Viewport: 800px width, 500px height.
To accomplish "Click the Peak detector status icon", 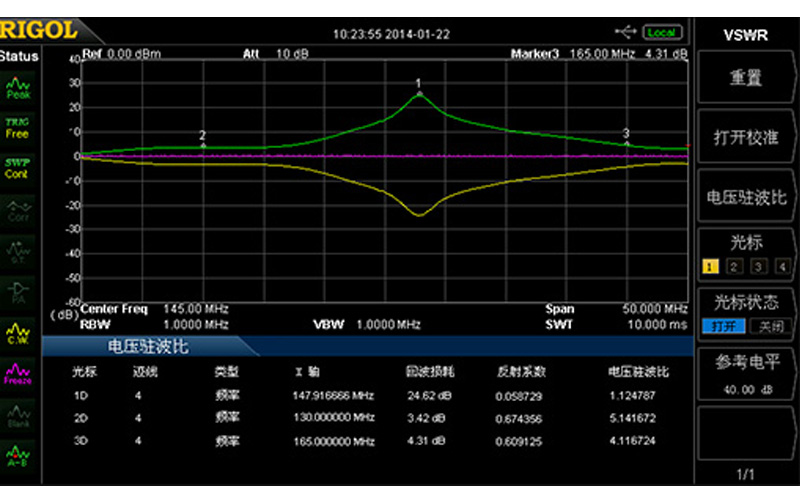I will point(18,88).
